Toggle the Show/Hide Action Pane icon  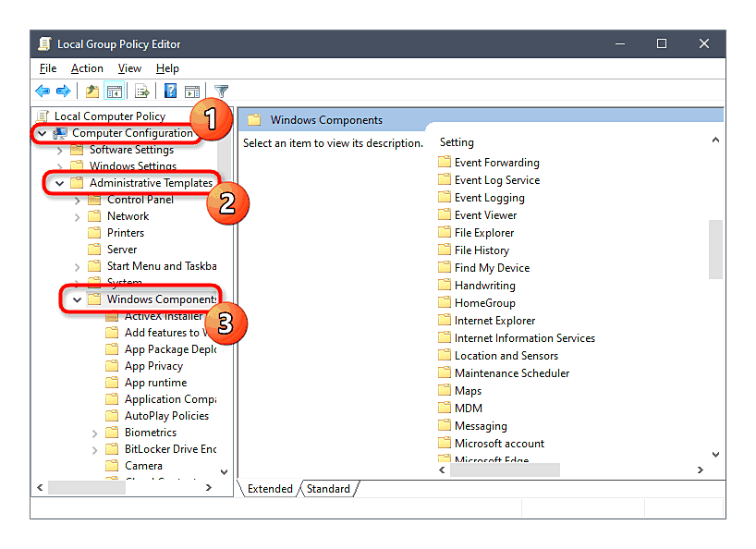click(192, 91)
